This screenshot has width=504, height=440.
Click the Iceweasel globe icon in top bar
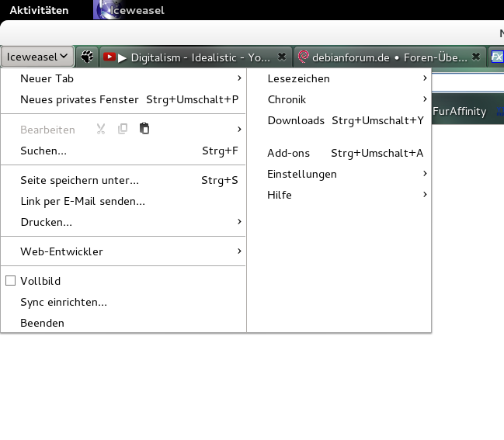(x=107, y=9)
